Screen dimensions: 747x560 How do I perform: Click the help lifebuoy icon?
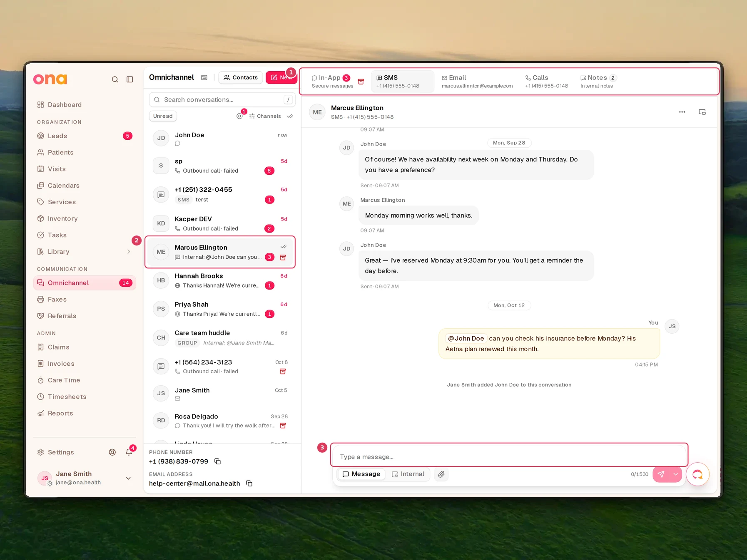[112, 452]
